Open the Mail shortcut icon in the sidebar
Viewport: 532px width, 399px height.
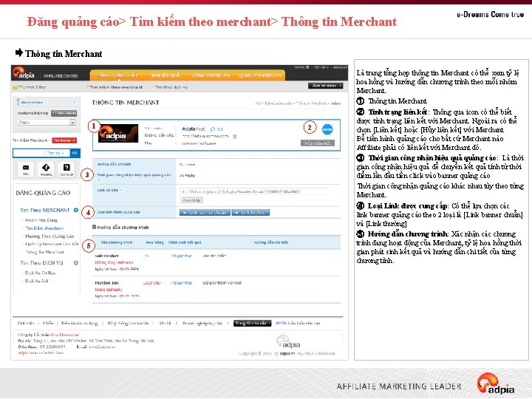pos(26,169)
